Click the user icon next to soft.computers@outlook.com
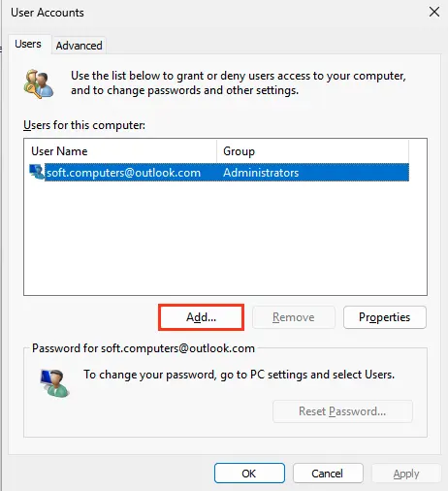This screenshot has height=491, width=448. pos(37,172)
